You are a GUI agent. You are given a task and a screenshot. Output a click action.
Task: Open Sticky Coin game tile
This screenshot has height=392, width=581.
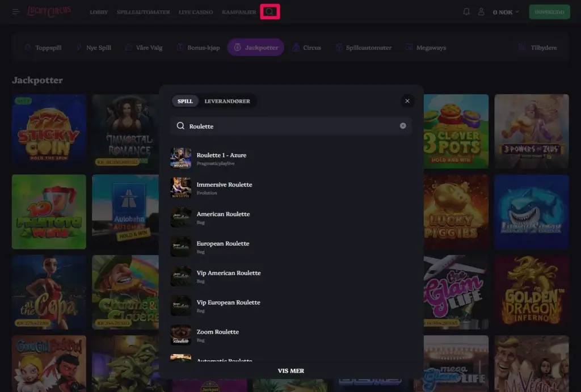[x=49, y=131]
